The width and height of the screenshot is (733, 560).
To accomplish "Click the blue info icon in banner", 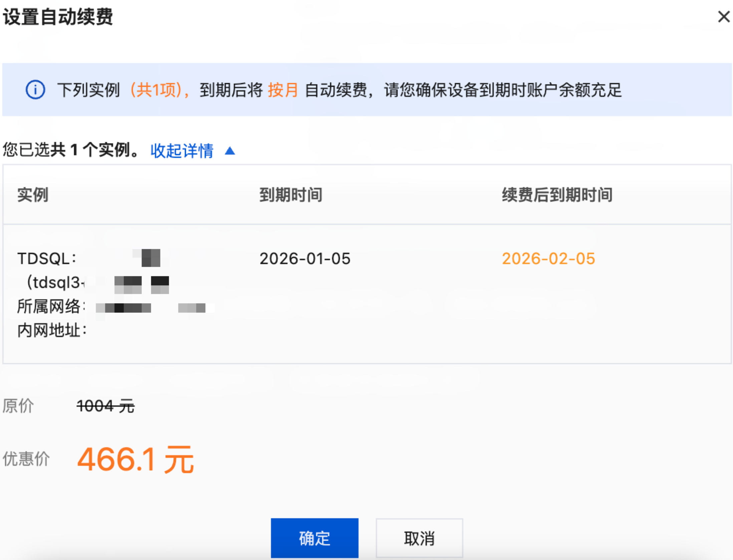I will click(35, 90).
